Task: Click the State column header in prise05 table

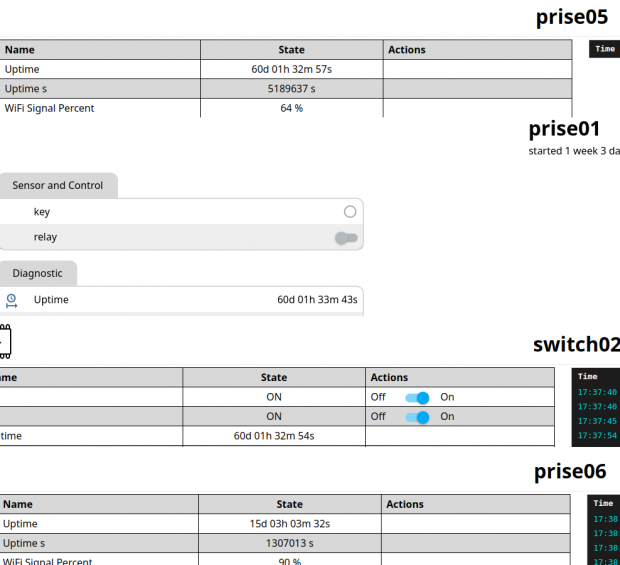Action: [291, 49]
